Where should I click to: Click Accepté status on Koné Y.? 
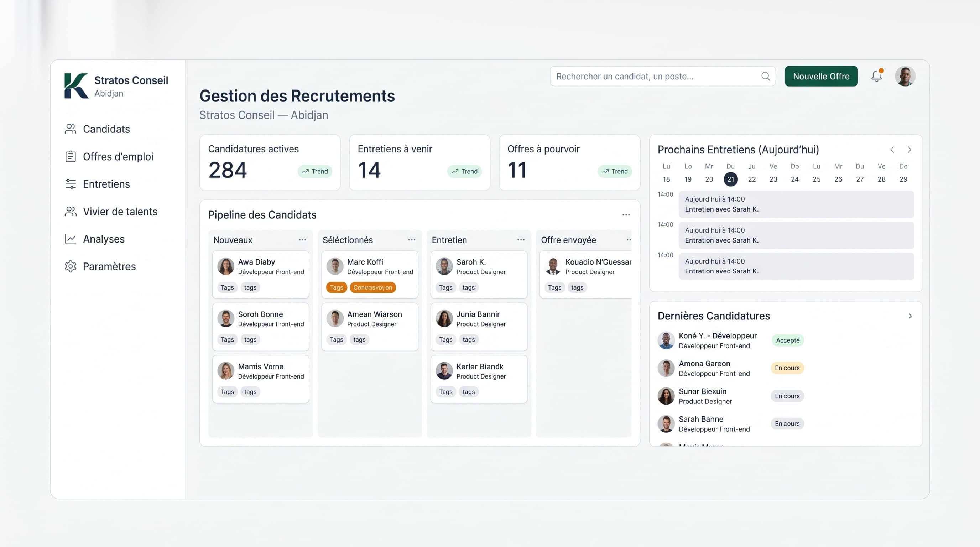[787, 340]
